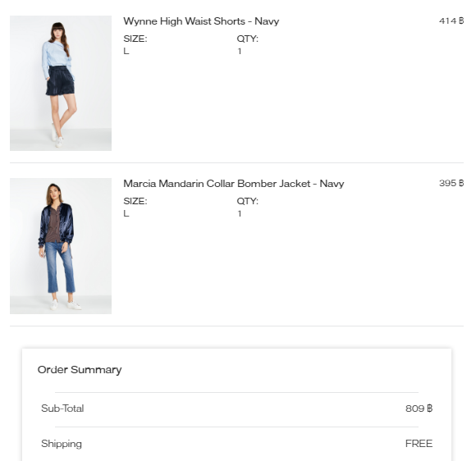Screen dimensions: 476x461
Task: Click the divider line between the two products
Action: click(x=237, y=162)
